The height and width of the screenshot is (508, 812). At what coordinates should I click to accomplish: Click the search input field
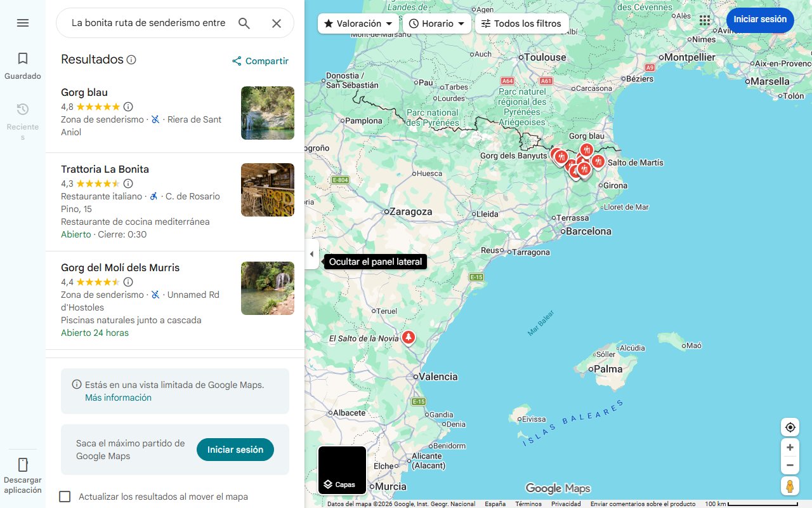148,23
